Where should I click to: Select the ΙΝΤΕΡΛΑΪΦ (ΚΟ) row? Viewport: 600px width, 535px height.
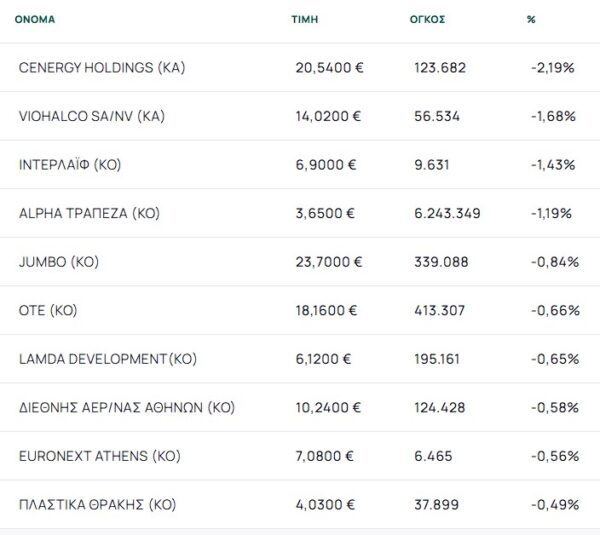tap(70, 165)
